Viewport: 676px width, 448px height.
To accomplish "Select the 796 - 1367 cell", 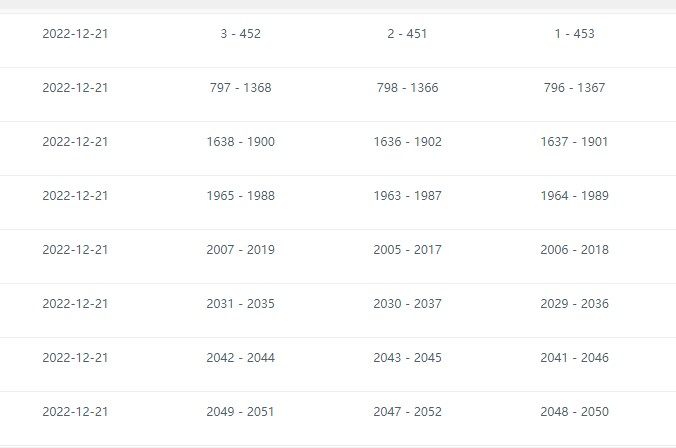I will pos(574,88).
